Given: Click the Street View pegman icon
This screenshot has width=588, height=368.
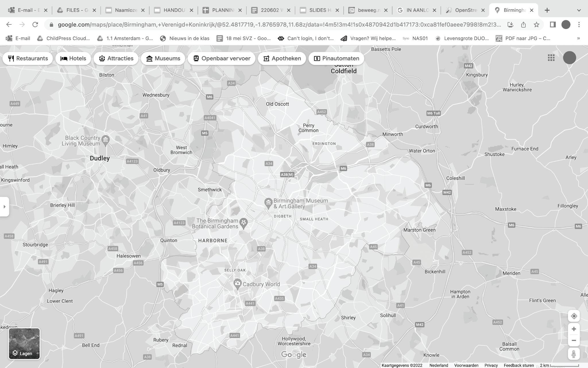Looking at the screenshot, I should click(574, 354).
